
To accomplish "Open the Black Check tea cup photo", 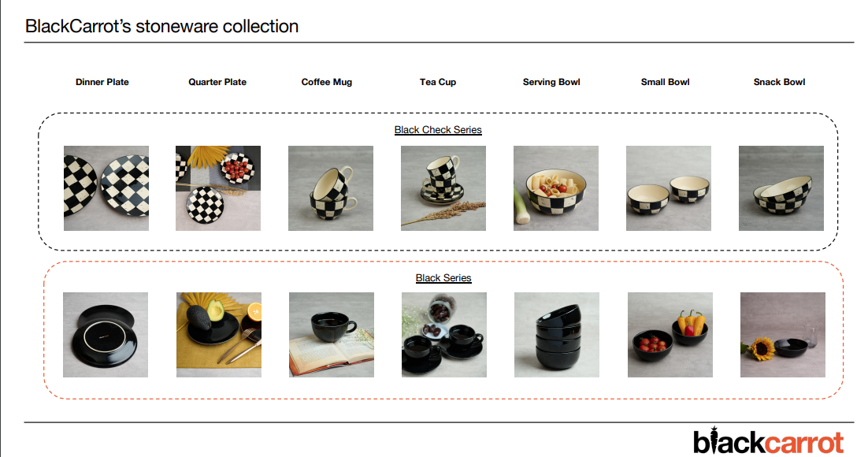I will [x=443, y=188].
